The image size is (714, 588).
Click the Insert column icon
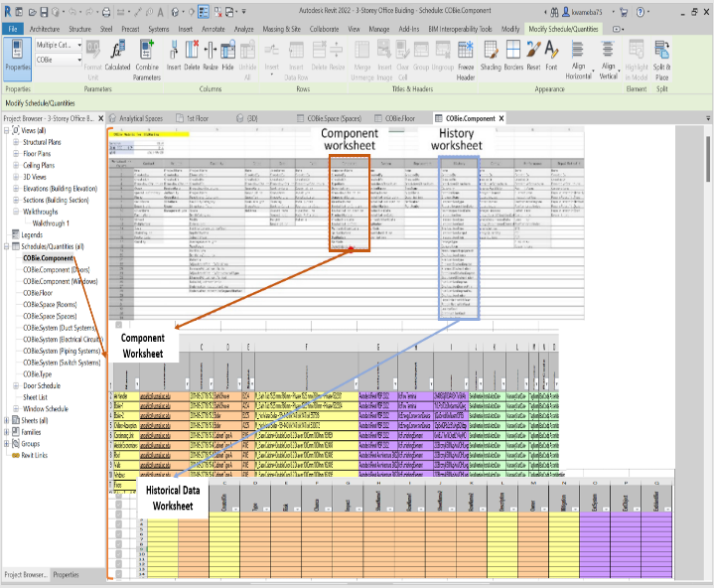(x=174, y=56)
